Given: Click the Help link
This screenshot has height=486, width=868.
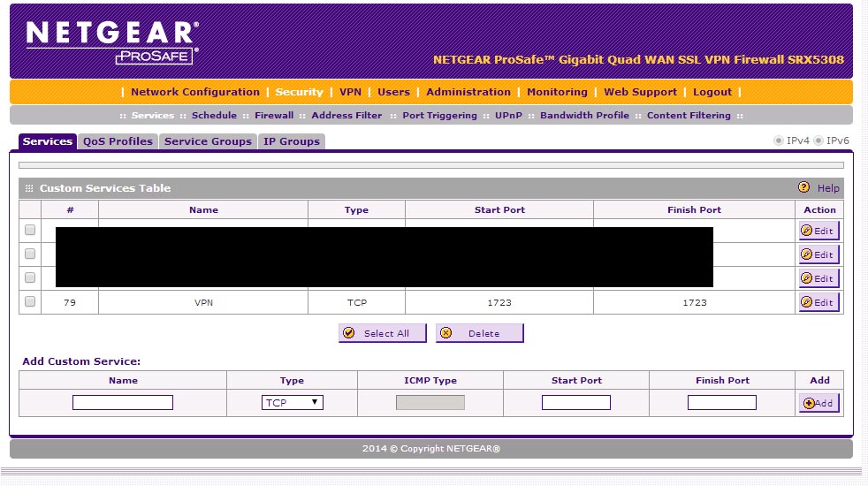Looking at the screenshot, I should coord(828,188).
